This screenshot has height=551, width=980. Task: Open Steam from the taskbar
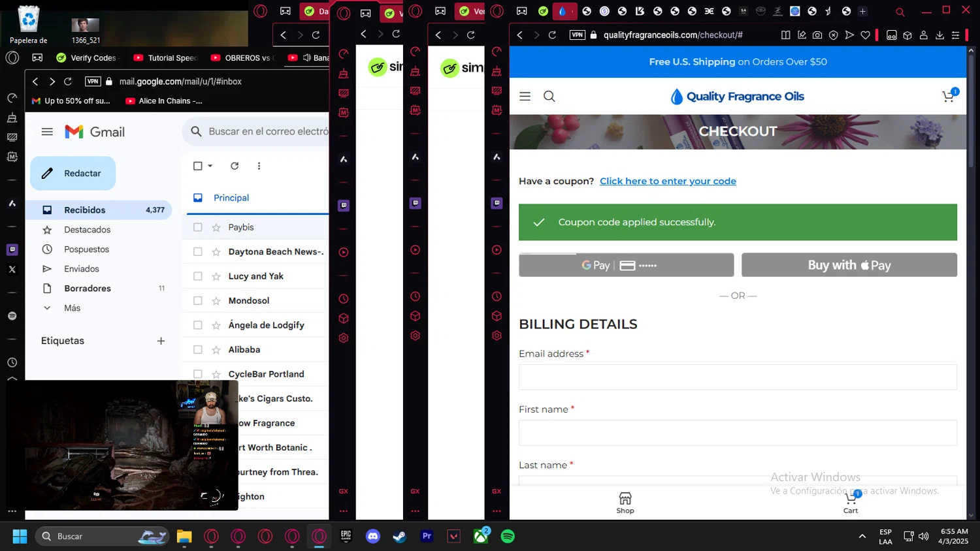(399, 537)
